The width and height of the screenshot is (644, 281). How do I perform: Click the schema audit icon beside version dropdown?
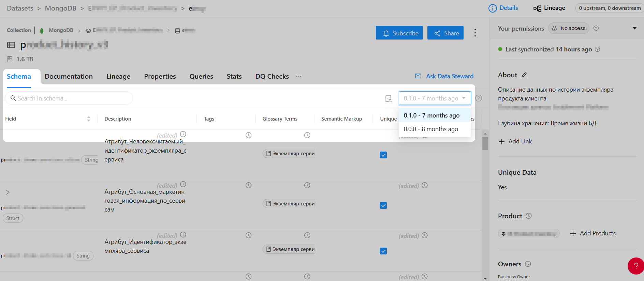[x=388, y=98]
